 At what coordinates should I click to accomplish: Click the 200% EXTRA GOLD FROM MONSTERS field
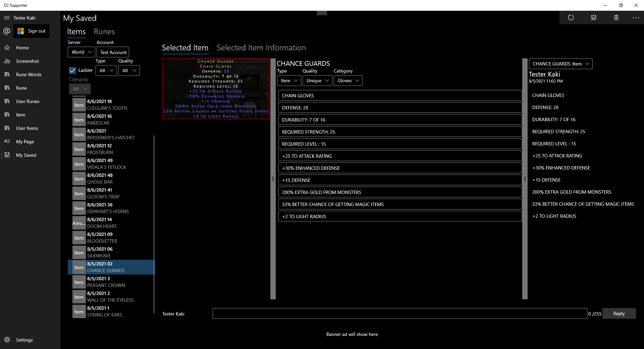(x=400, y=192)
